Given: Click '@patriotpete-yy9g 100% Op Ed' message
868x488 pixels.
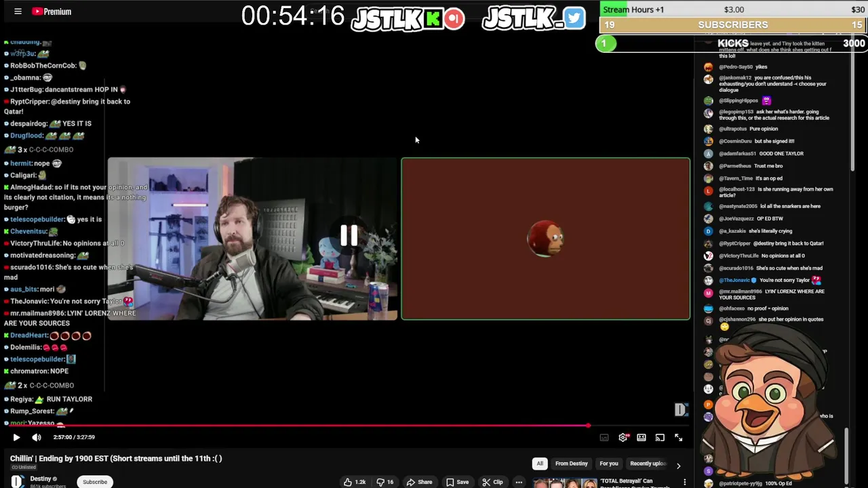Looking at the screenshot, I should pyautogui.click(x=755, y=483).
